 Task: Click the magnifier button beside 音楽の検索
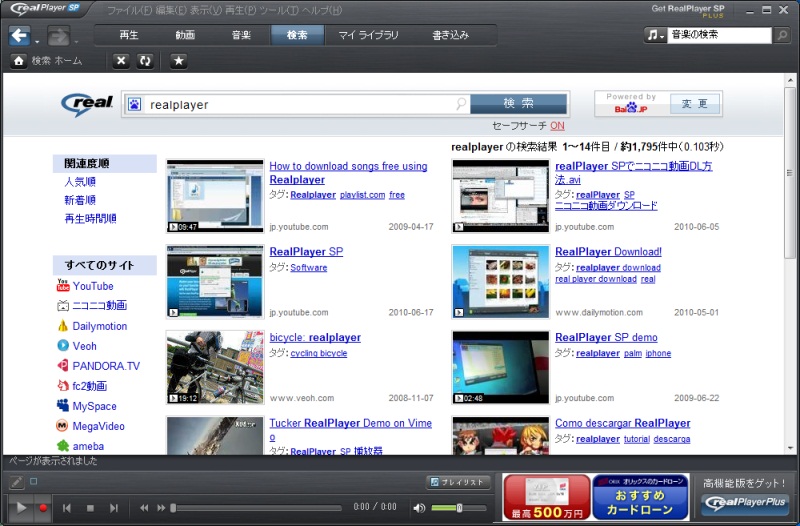tap(781, 35)
